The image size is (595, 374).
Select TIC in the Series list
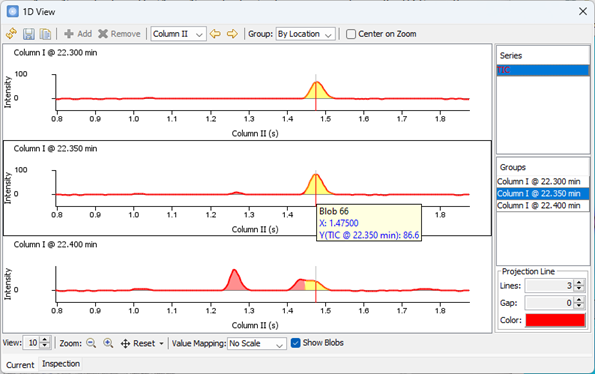543,70
